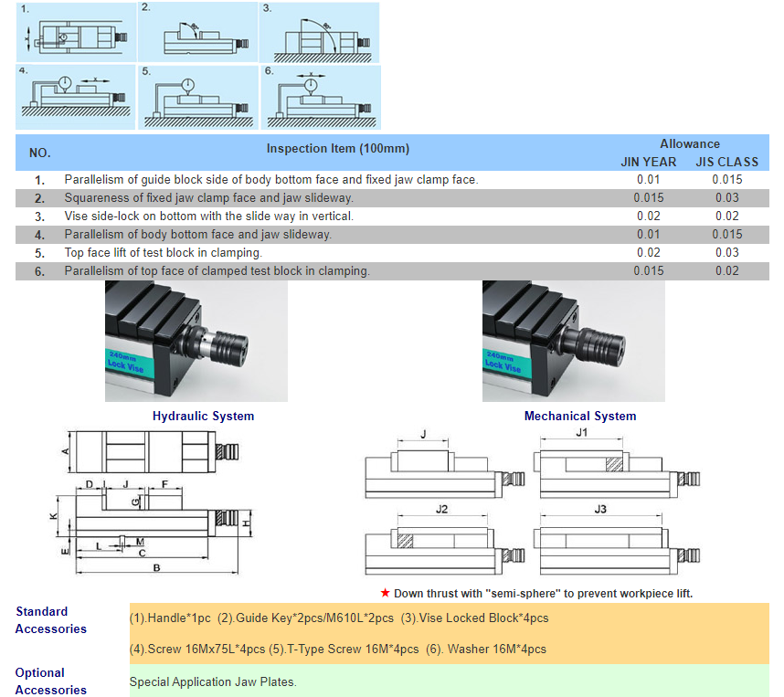The image size is (784, 697).
Task: Click the J jaw opening drawing
Action: pos(443,459)
